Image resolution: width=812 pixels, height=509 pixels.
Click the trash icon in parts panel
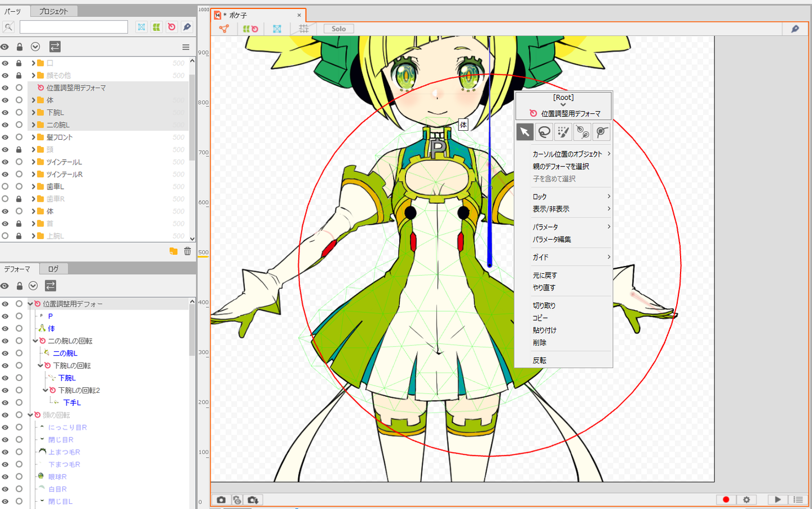[188, 251]
